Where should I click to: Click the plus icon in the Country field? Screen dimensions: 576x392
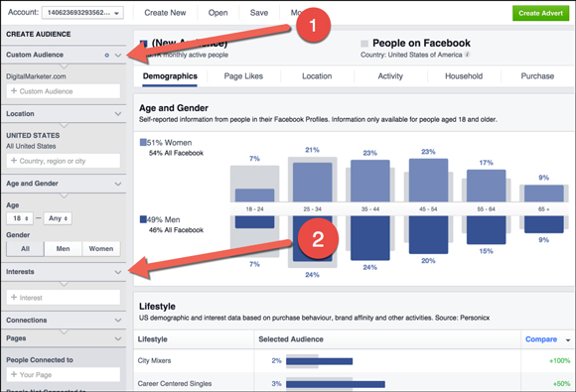pyautogui.click(x=14, y=161)
